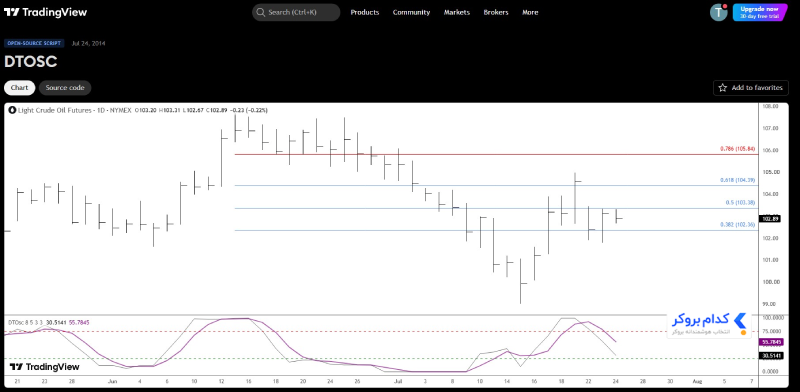
Task: Open the More menu
Action: point(530,12)
